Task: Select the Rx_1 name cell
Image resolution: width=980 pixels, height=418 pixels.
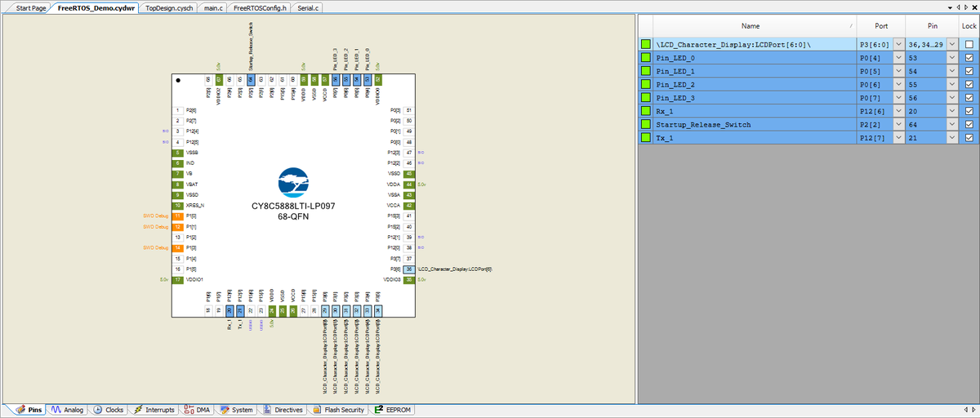Action: pyautogui.click(x=755, y=111)
